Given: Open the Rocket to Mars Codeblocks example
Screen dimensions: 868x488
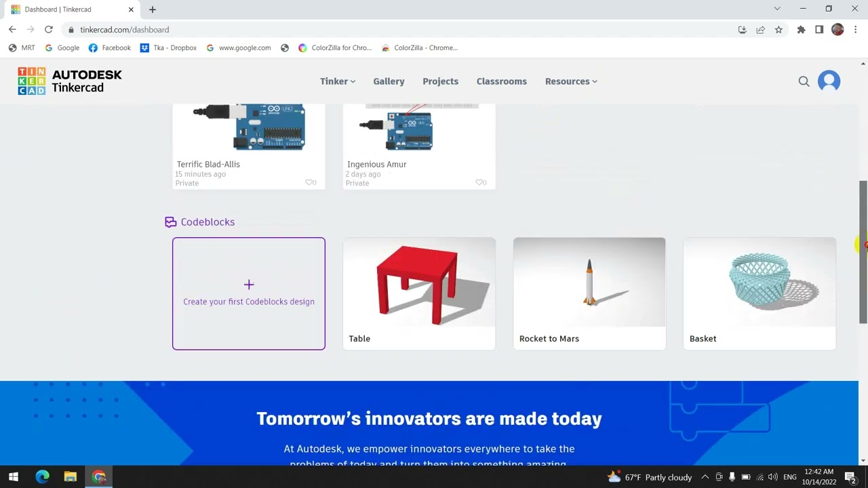Looking at the screenshot, I should click(x=589, y=293).
